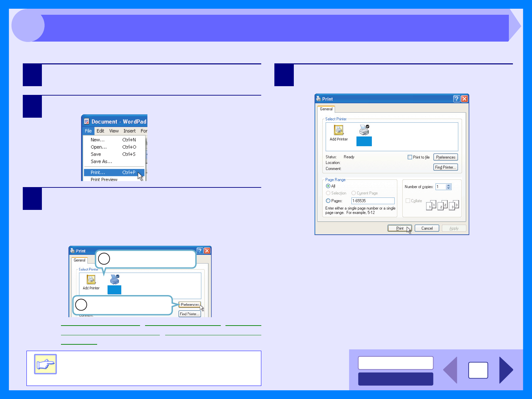Enable the Print to file checkbox
Screen dimensions: 532x399
click(410, 157)
